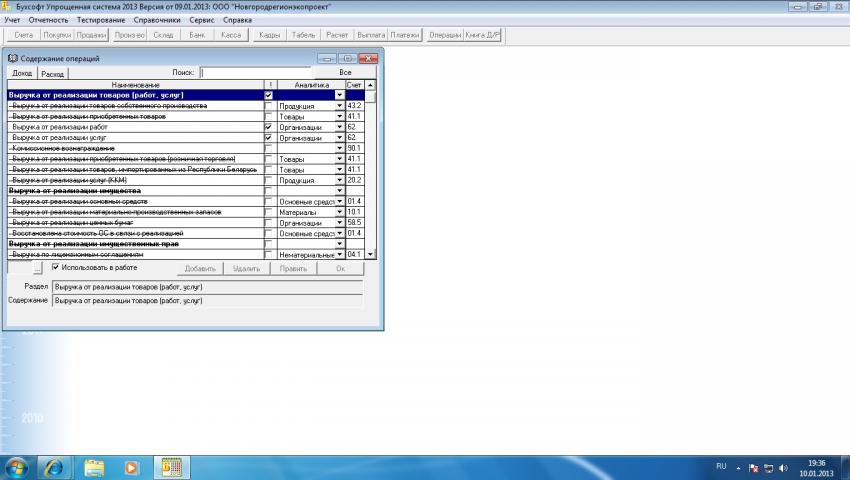Open 'Материалы' analytics dropdown arrow
The width and height of the screenshot is (850, 480).
339,212
